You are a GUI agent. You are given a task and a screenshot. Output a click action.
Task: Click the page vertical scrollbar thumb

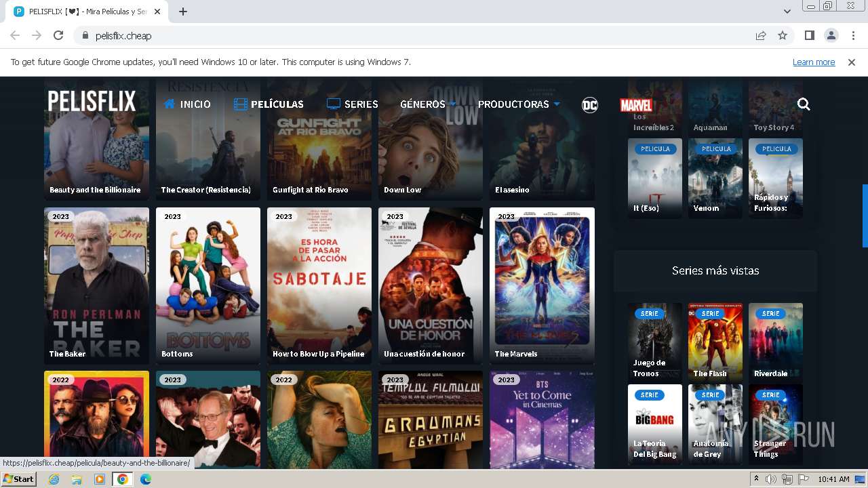click(x=865, y=216)
